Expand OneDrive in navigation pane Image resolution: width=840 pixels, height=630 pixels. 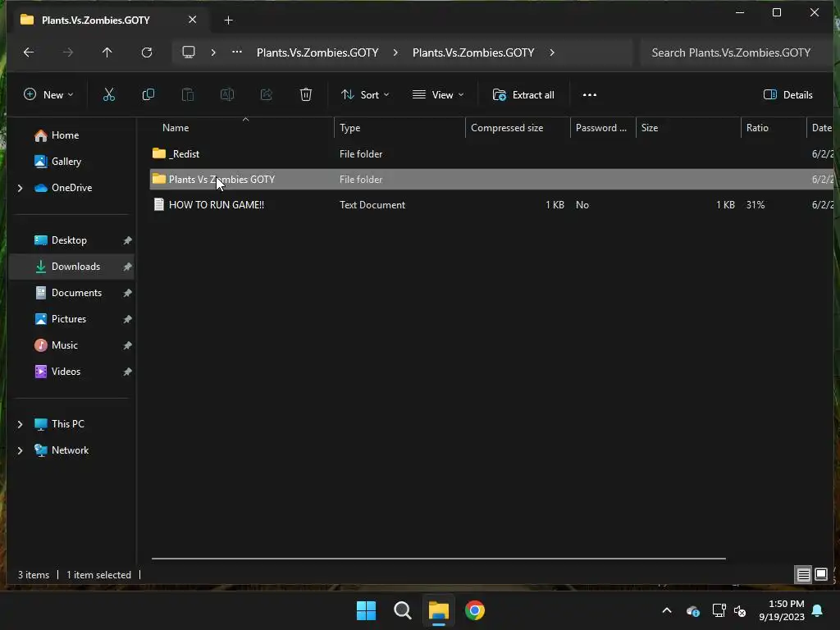point(21,188)
